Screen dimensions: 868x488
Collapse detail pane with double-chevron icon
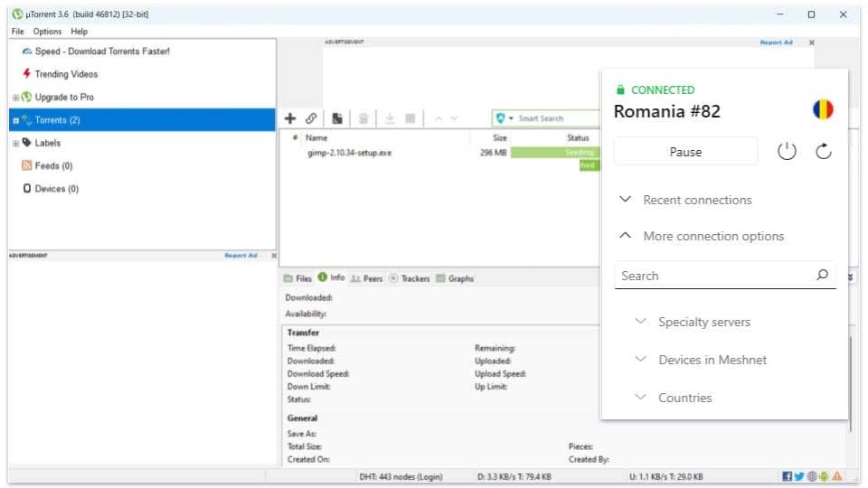[851, 277]
